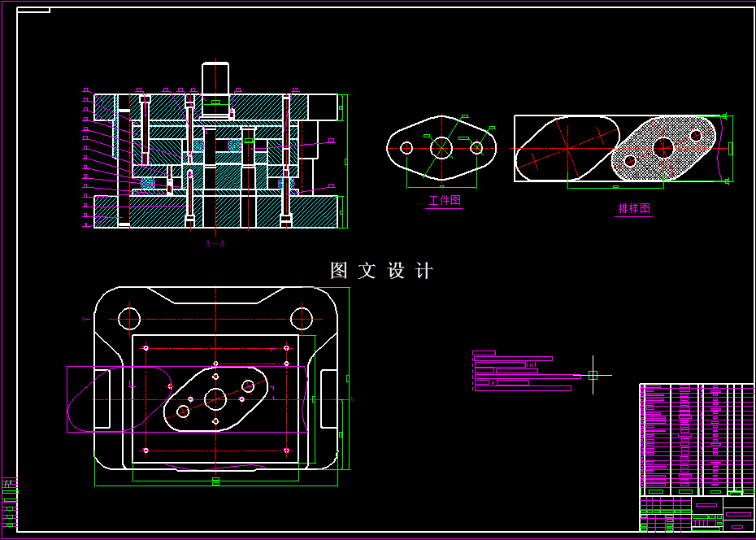Pick the large center hole in 工件图
This screenshot has width=756, height=540.
pyautogui.click(x=441, y=148)
